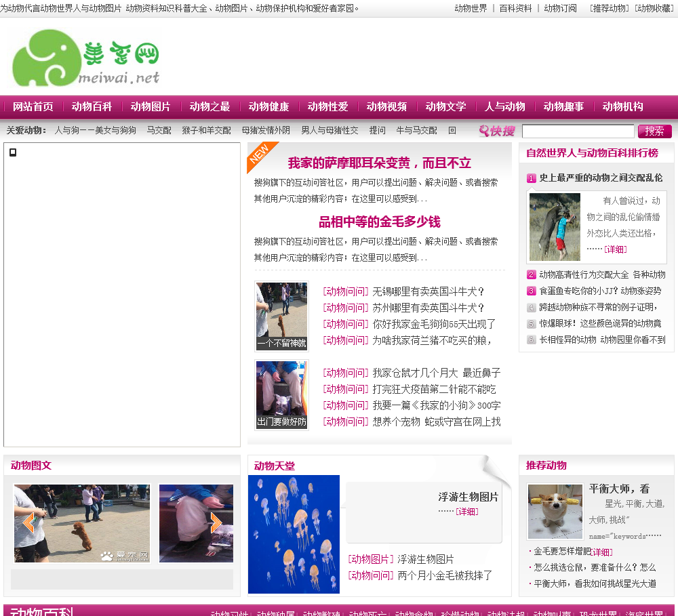
Task: Open question 想养个宠物 蛇或守宫在网上找
Action: pyautogui.click(x=437, y=422)
